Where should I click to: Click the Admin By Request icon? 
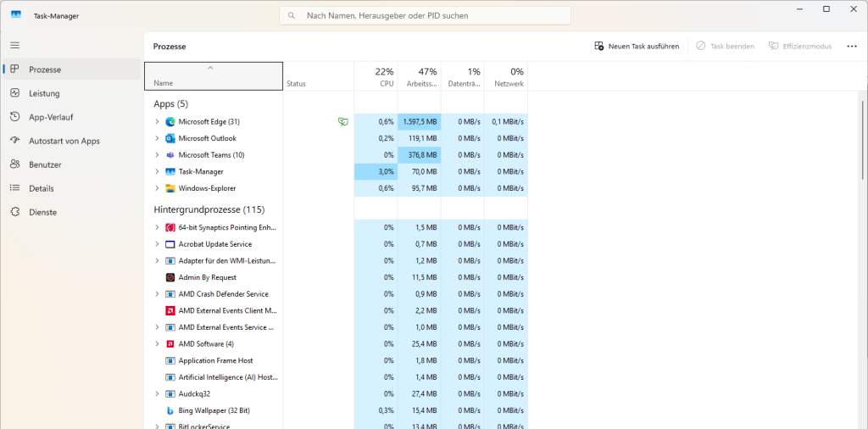pos(170,277)
